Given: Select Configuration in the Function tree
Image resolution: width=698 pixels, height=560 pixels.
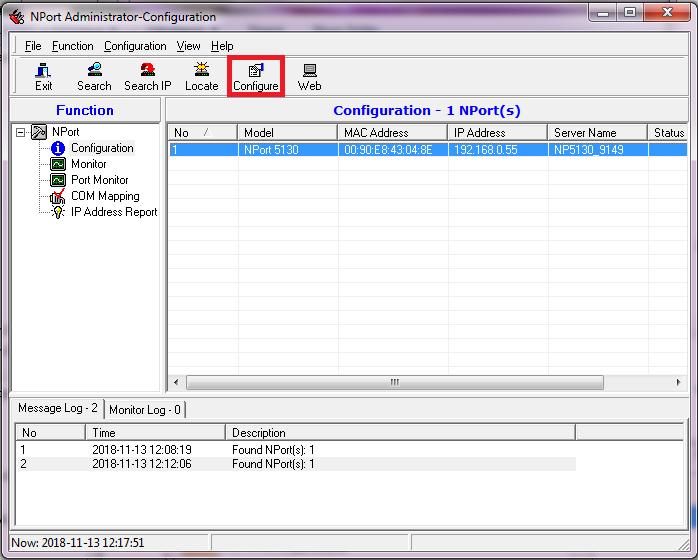Looking at the screenshot, I should [x=102, y=148].
